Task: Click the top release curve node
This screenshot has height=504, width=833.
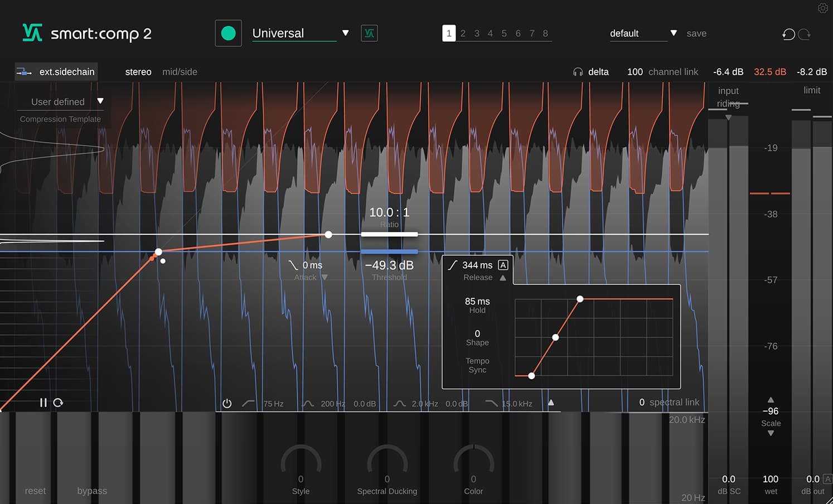Action: [580, 299]
